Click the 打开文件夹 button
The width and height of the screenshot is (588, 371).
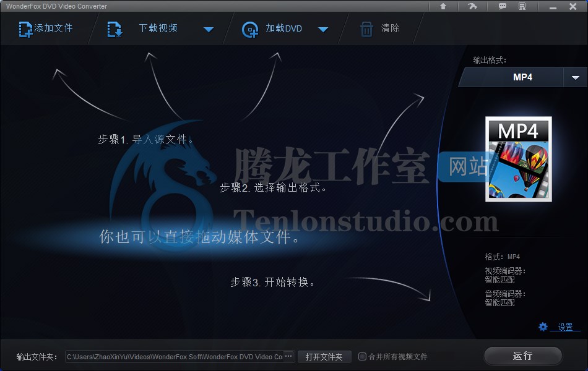324,357
